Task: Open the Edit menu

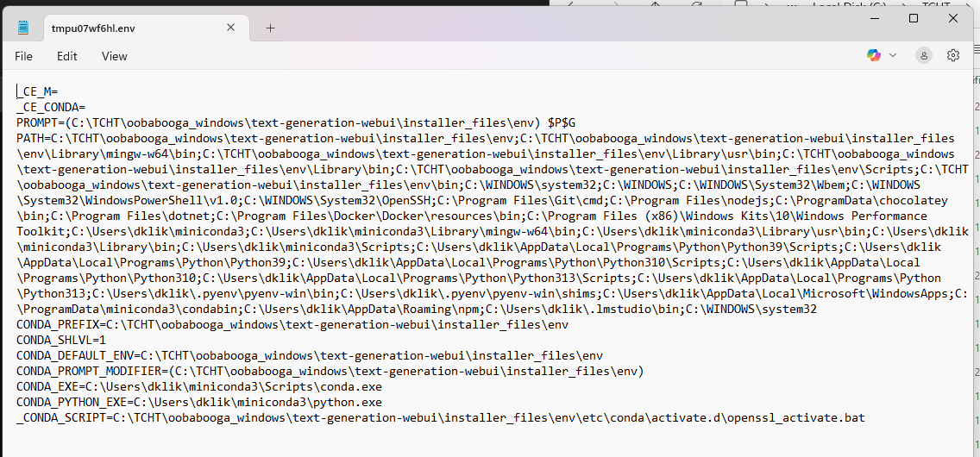Action: pos(67,56)
